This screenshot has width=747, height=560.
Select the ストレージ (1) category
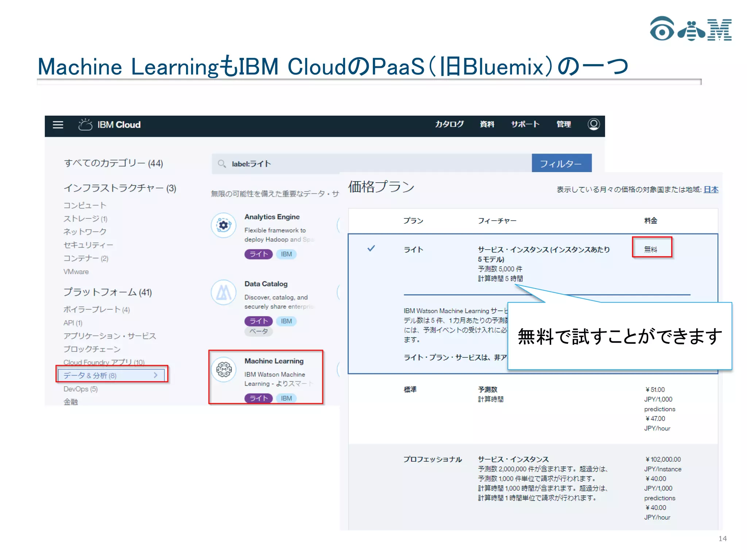(x=85, y=219)
